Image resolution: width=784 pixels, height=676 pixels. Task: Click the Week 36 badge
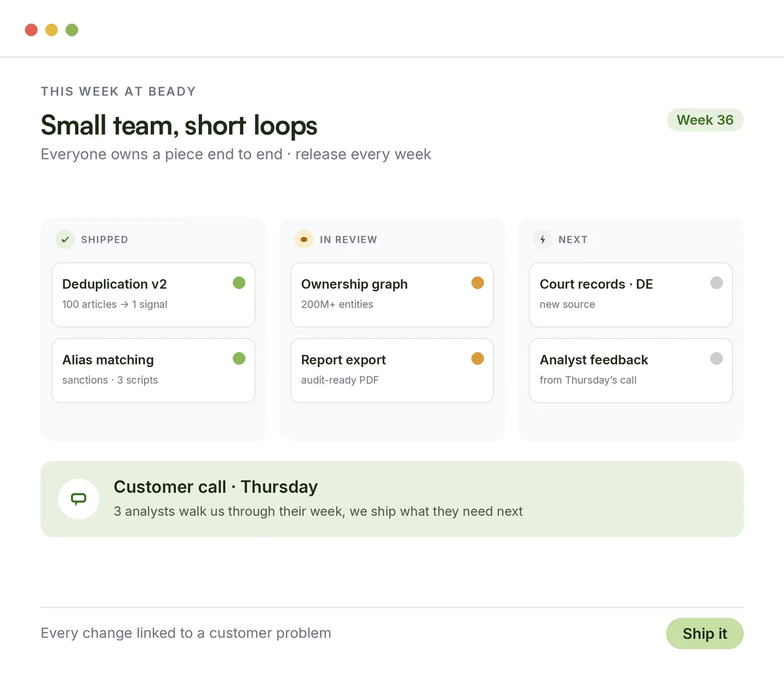tap(705, 120)
